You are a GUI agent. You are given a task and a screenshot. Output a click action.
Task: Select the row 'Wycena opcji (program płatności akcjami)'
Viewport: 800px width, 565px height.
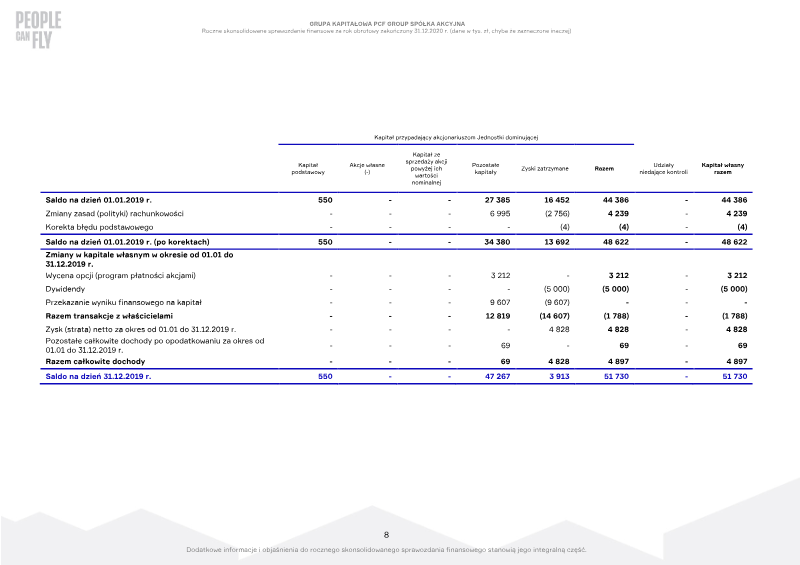click(396, 276)
